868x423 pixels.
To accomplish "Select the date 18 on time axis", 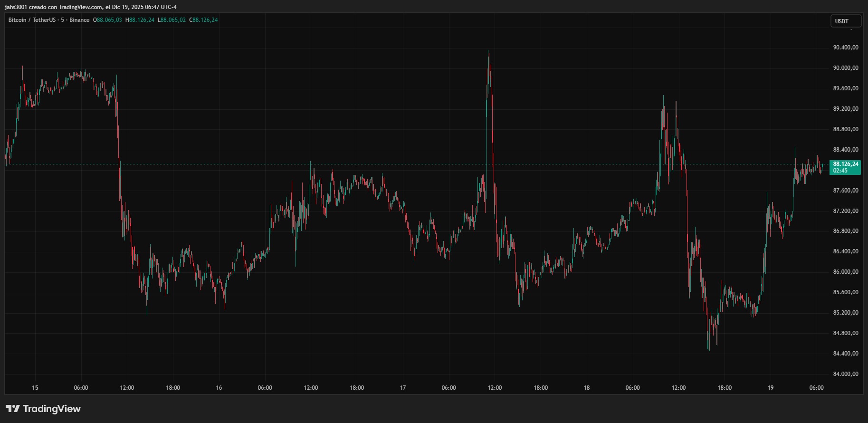I will click(x=587, y=388).
